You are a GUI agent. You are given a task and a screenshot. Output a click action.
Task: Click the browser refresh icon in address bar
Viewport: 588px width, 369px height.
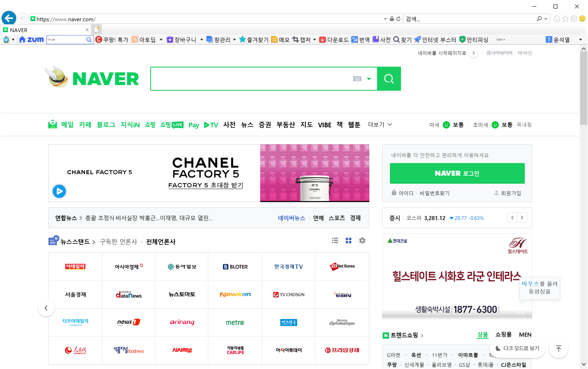(x=398, y=19)
